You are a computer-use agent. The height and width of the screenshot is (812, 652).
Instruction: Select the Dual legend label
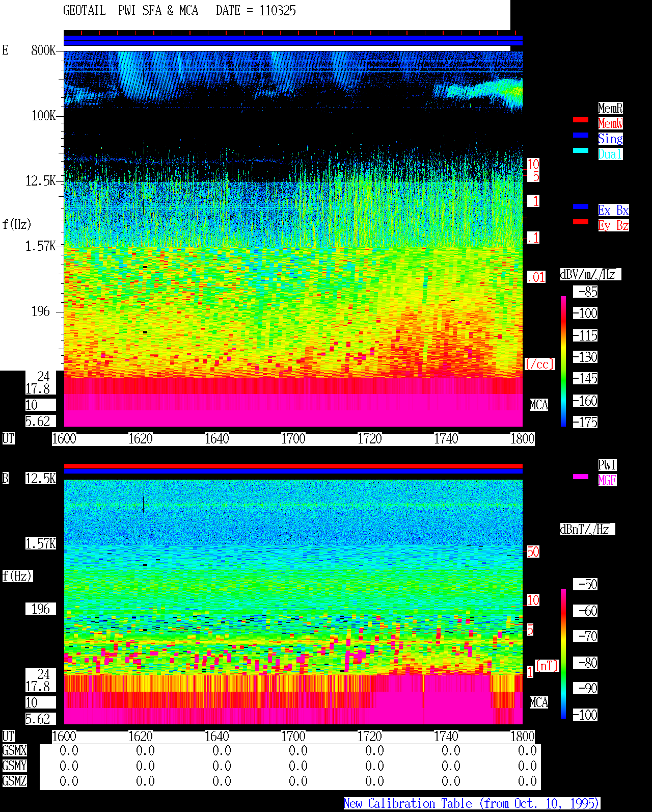[610, 154]
